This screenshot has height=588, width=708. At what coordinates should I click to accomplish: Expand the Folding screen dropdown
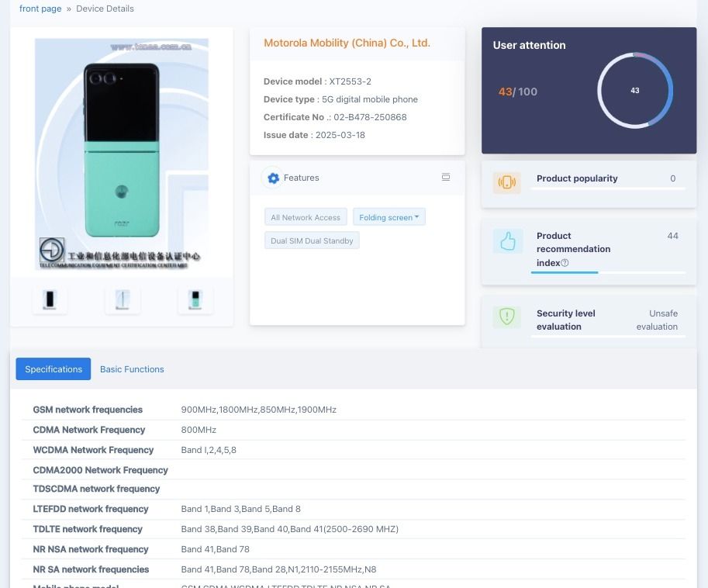389,217
